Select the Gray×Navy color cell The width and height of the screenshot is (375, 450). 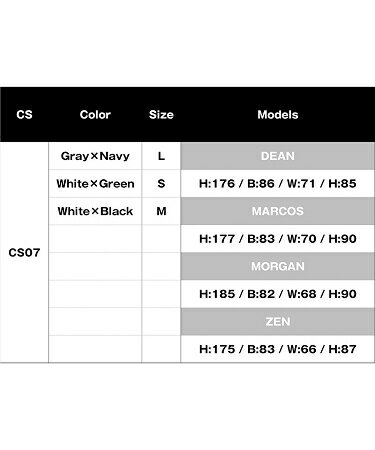pyautogui.click(x=95, y=156)
